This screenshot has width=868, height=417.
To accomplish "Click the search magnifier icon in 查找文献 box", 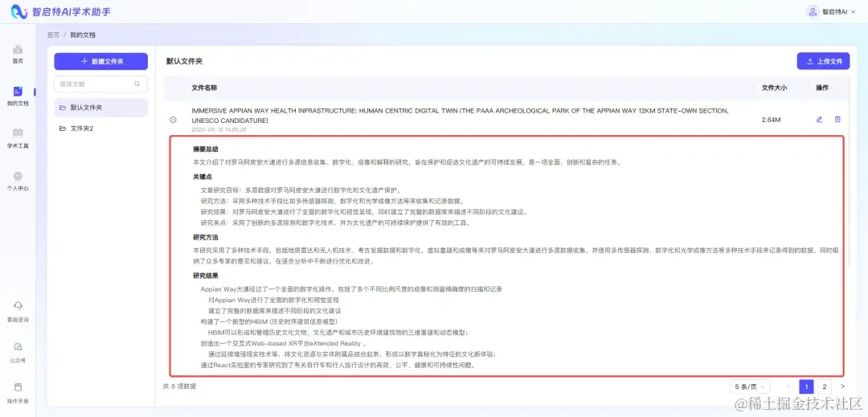I will (x=137, y=84).
